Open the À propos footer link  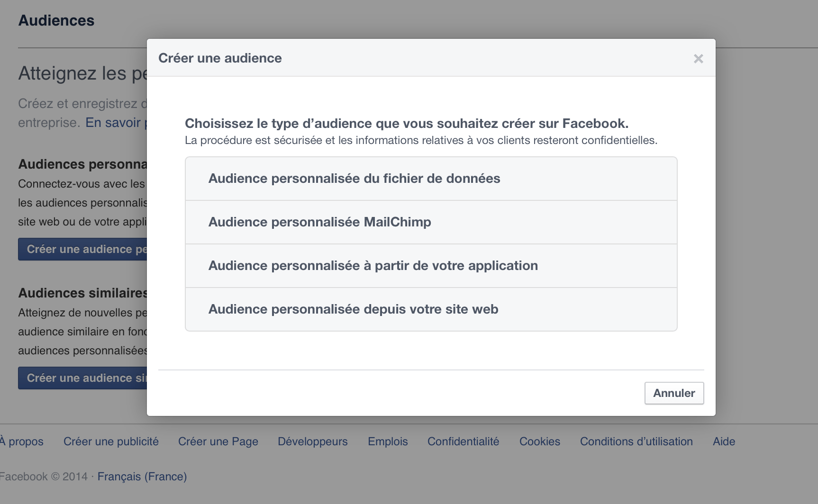22,441
